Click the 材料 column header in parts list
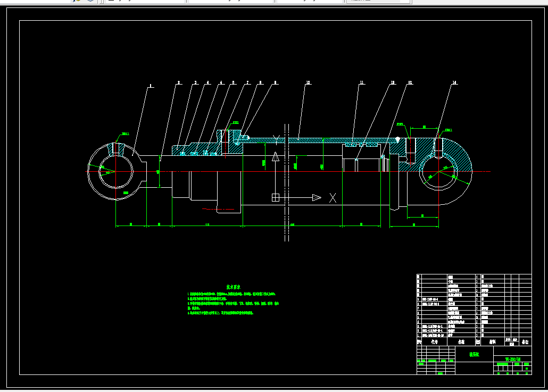Viewport: 548px width, 392px height. 493,341
